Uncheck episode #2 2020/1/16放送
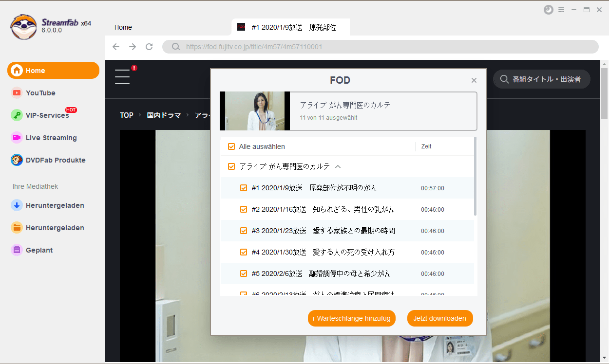609x364 pixels. [x=244, y=209]
